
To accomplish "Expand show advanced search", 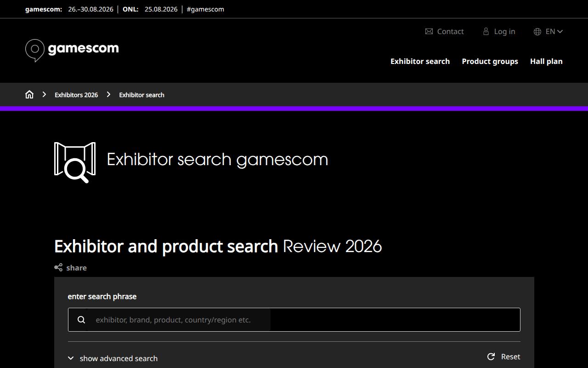I will point(113,358).
